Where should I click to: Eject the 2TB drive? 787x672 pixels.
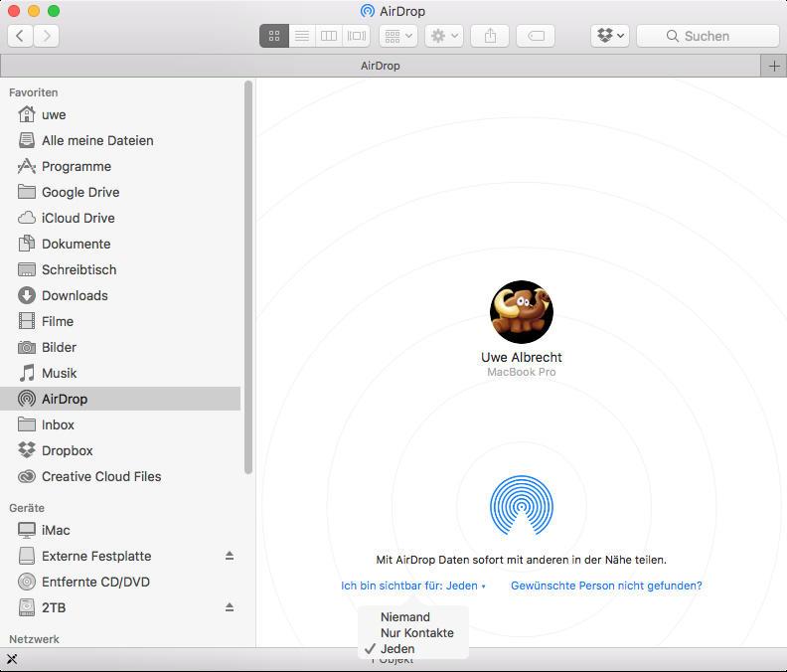click(230, 607)
